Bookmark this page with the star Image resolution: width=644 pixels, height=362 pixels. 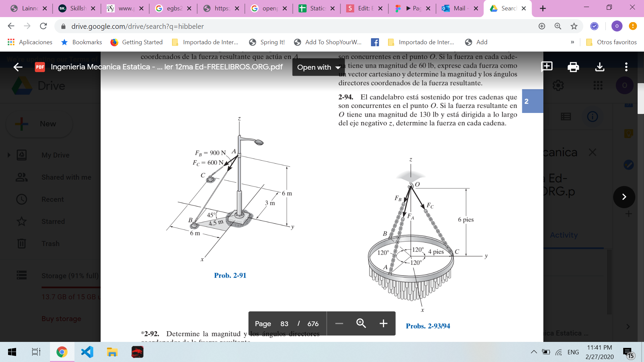pyautogui.click(x=574, y=26)
